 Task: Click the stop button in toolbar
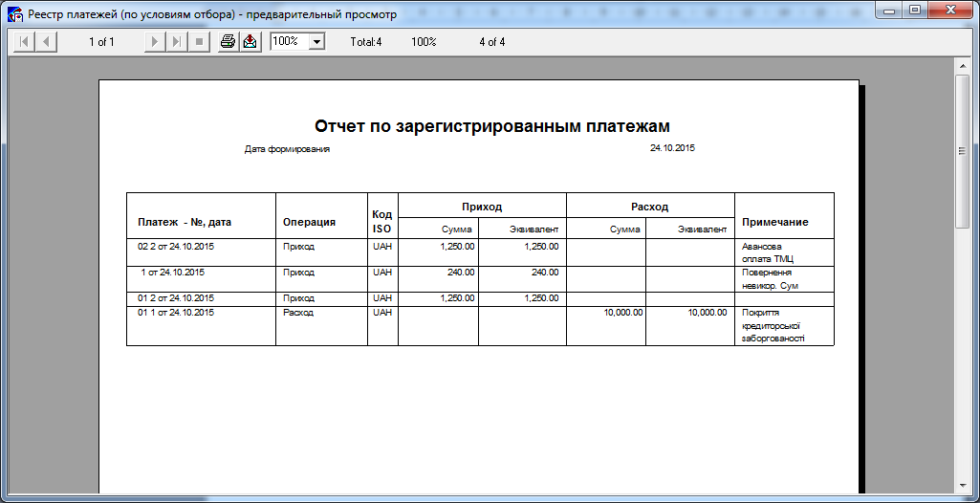tap(200, 42)
